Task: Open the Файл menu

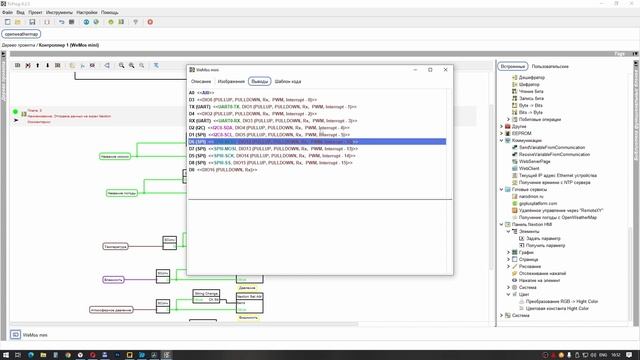Action: click(x=7, y=13)
